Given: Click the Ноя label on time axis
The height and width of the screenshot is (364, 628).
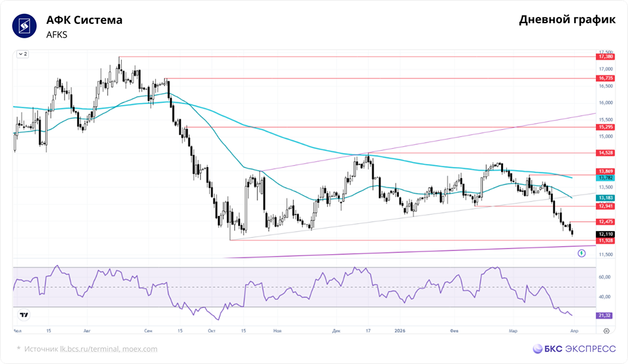Looking at the screenshot, I should (278, 331).
